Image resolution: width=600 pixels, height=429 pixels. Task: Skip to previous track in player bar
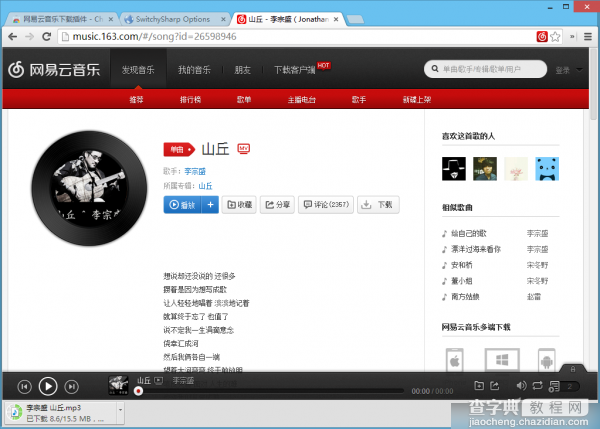[24, 387]
